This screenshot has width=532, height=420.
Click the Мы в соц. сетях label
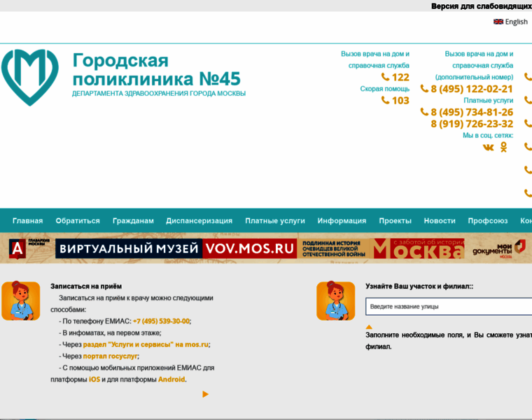pyautogui.click(x=488, y=135)
